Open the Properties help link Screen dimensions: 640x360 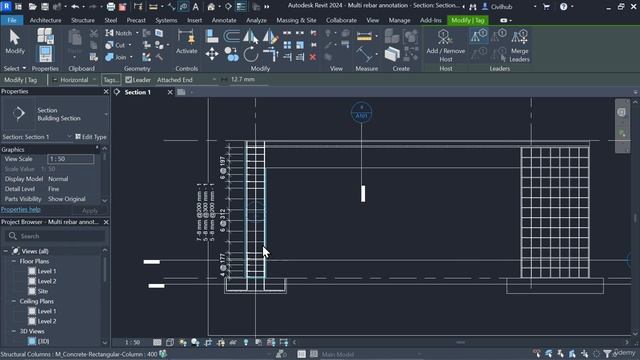coord(20,209)
